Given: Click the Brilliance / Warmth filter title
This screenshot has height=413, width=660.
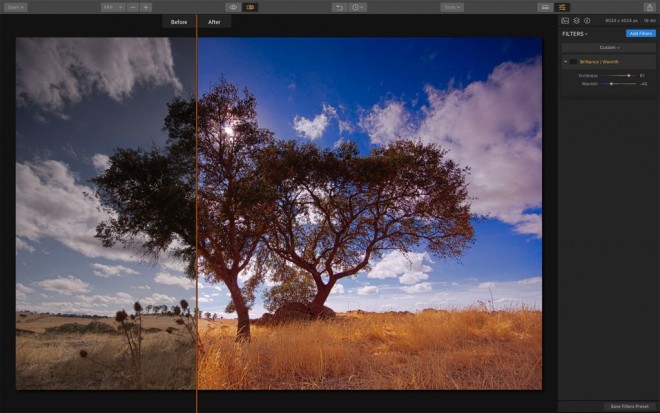Looking at the screenshot, I should [599, 62].
